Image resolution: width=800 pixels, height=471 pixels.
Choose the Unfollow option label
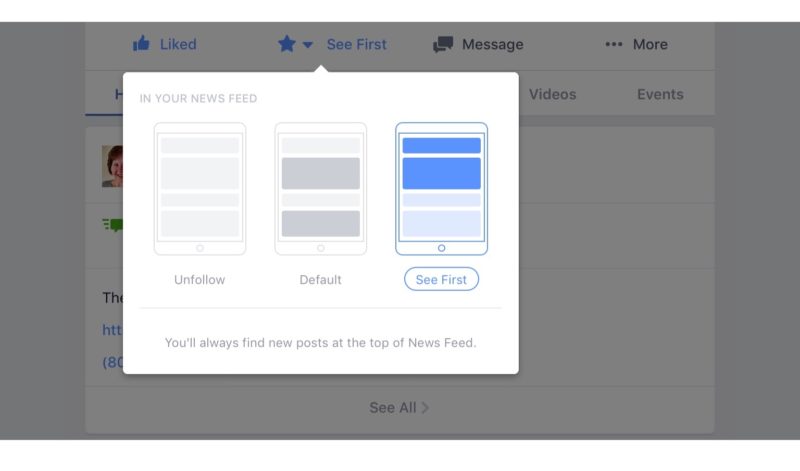(199, 280)
